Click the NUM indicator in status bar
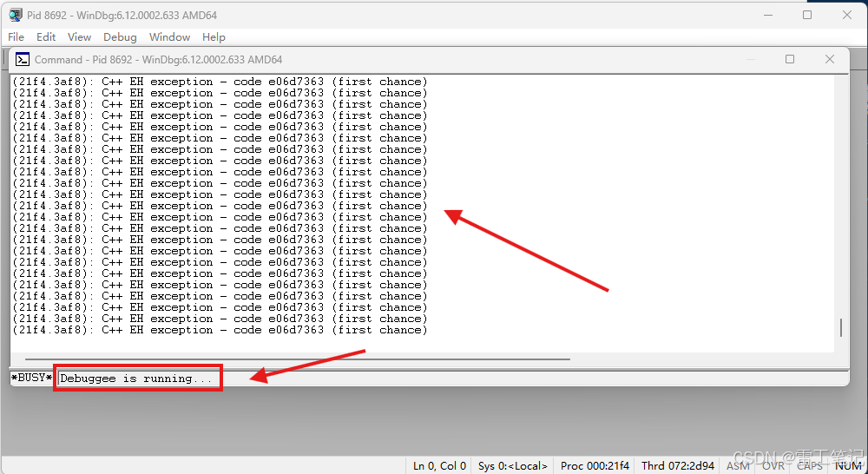This screenshot has width=868, height=474. click(847, 465)
